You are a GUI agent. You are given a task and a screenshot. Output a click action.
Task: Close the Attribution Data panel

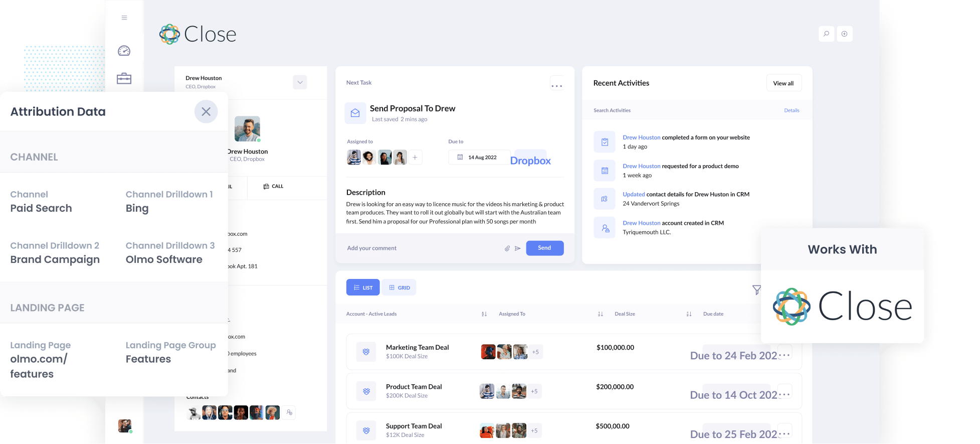(x=206, y=111)
